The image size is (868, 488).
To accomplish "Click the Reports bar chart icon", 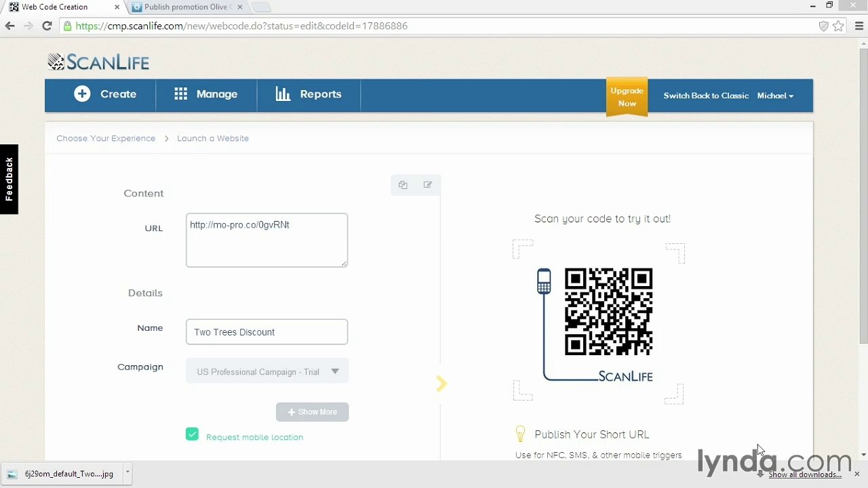I will click(283, 94).
